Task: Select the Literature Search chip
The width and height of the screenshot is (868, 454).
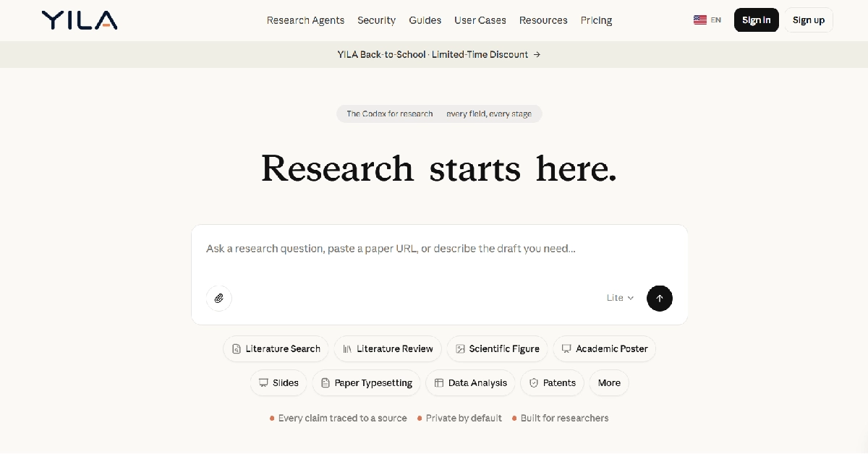Action: (276, 348)
